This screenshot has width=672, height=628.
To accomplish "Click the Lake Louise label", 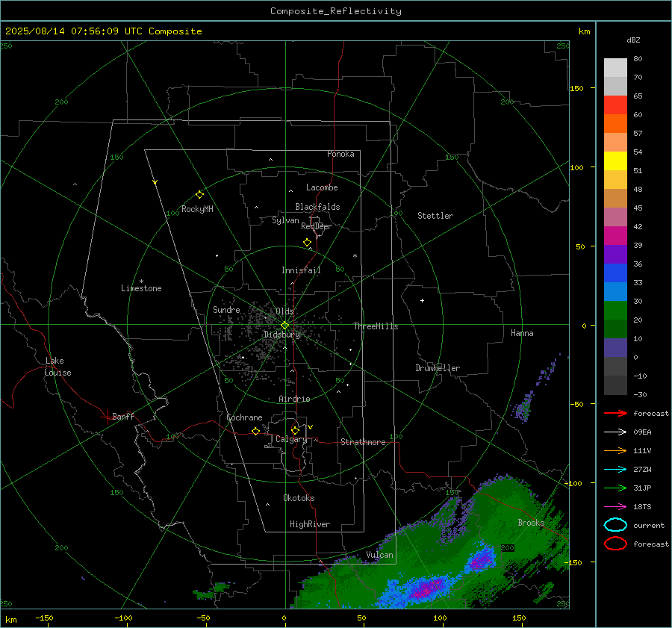I will (57, 367).
